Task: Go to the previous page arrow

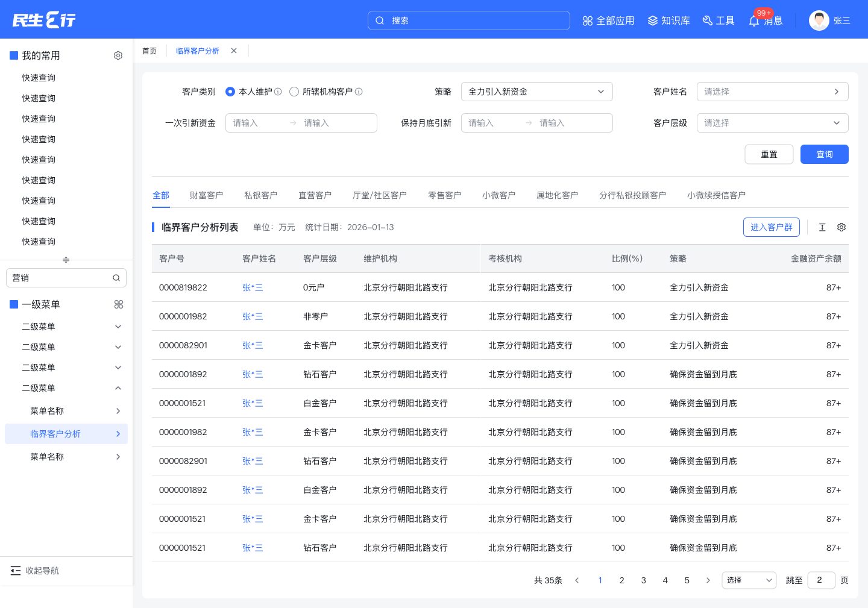Action: [577, 580]
